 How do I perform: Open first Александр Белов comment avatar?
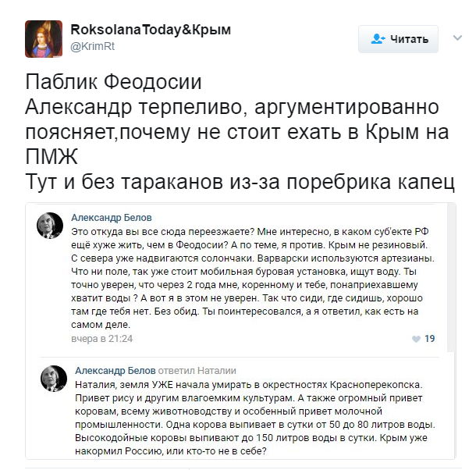pyautogui.click(x=50, y=225)
